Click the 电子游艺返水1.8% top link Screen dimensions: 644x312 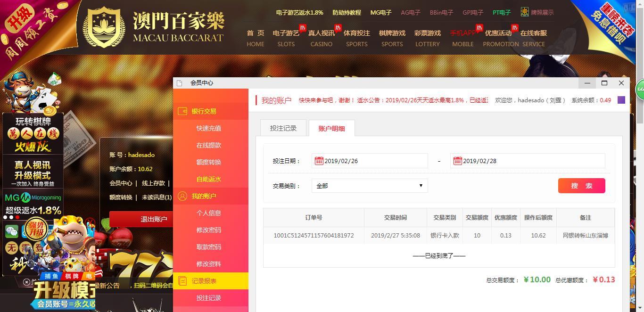[x=300, y=13]
